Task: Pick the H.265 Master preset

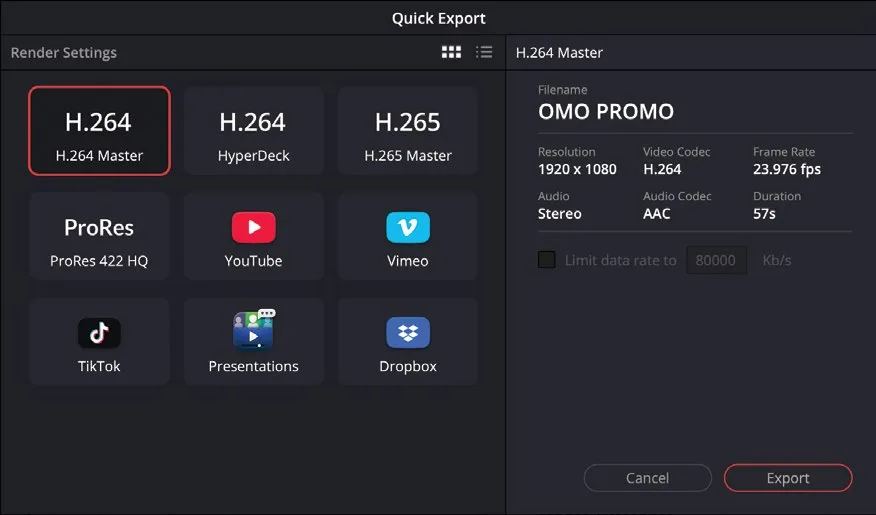Action: pos(408,131)
